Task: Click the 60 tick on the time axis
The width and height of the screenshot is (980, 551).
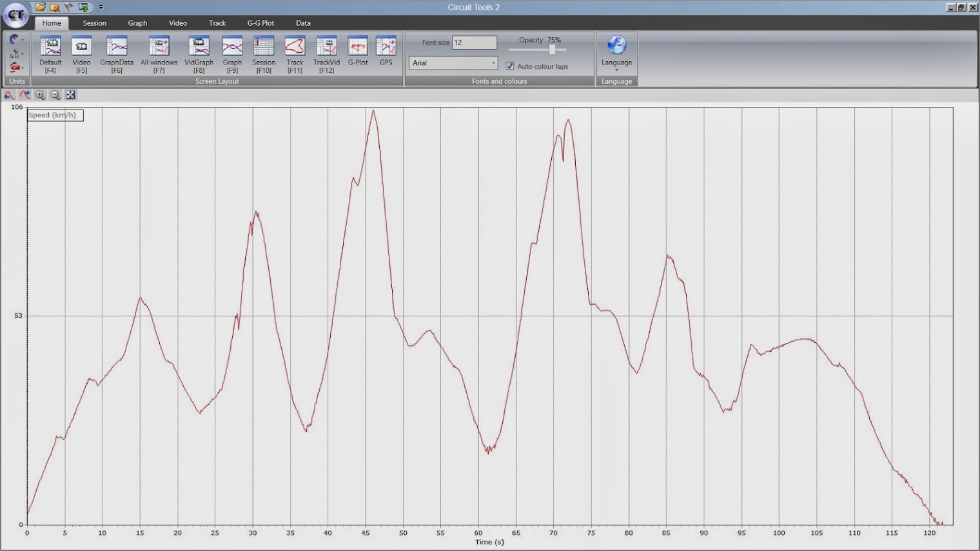Action: click(x=478, y=533)
